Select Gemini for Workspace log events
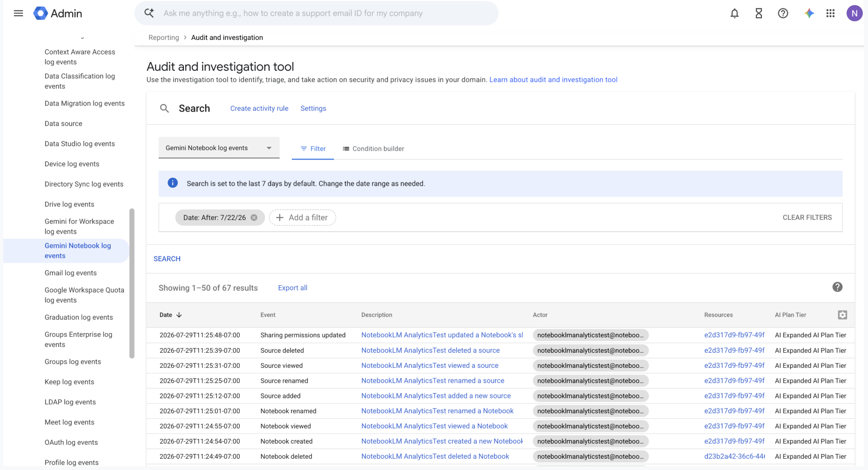The height and width of the screenshot is (470, 868). 79,227
